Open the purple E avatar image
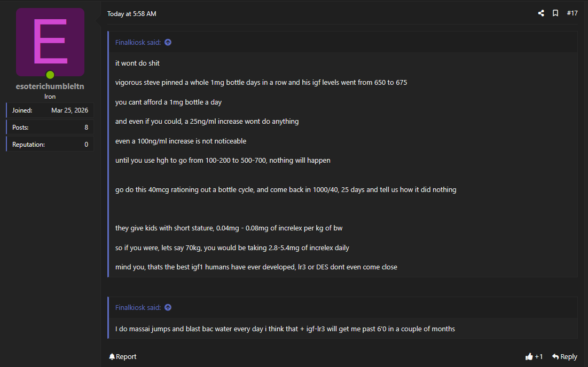The height and width of the screenshot is (367, 588). click(x=50, y=42)
